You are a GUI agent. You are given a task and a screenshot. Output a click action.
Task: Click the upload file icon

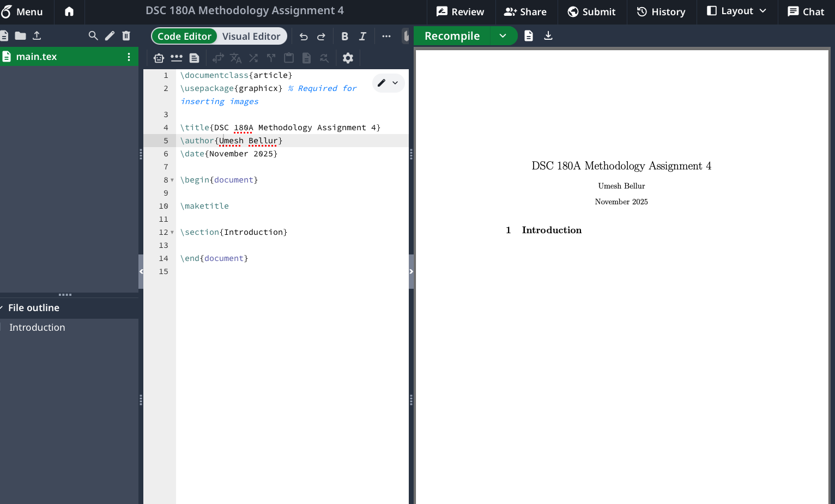(x=37, y=36)
